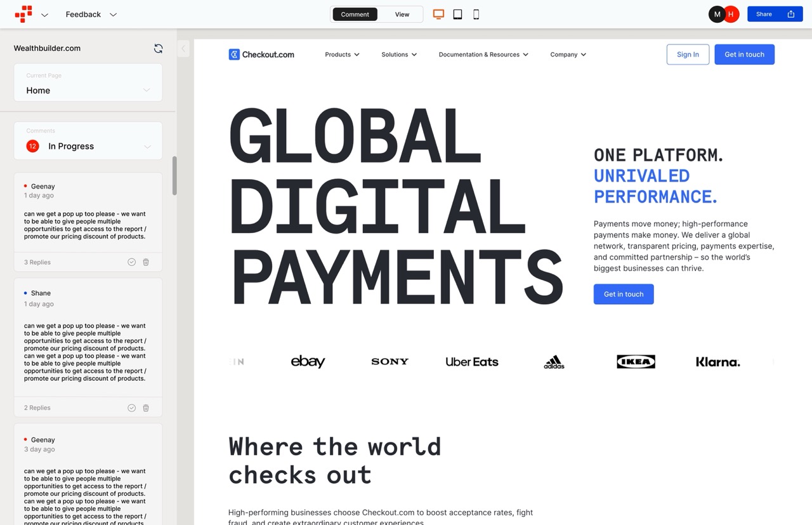This screenshot has width=812, height=525.
Task: Select Geenay's 3 day ago comment
Action: coord(88,474)
